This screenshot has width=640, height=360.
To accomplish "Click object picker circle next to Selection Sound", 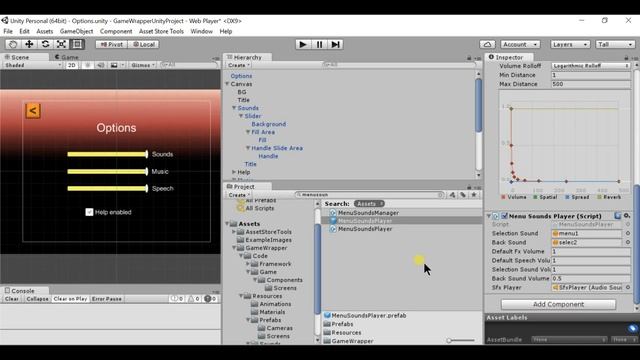I will point(628,233).
